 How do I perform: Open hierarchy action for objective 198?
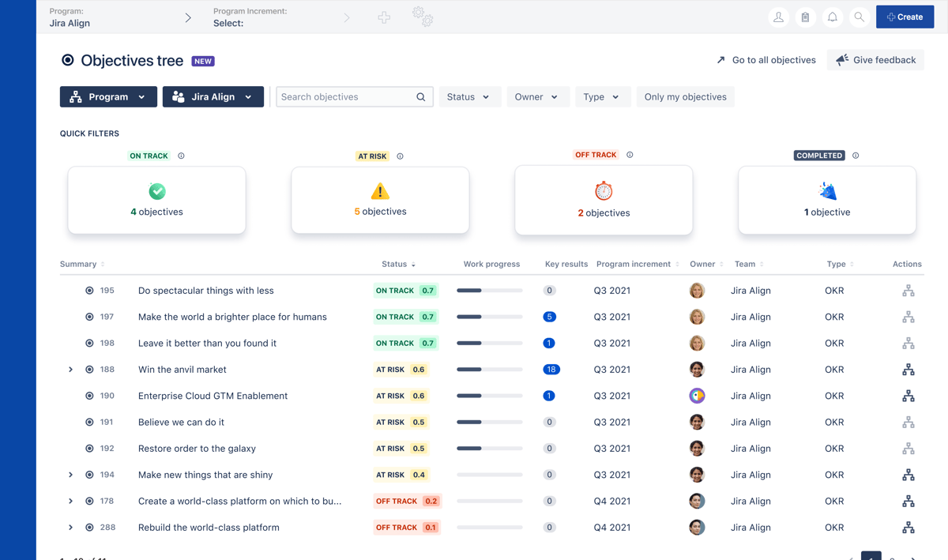click(x=908, y=344)
